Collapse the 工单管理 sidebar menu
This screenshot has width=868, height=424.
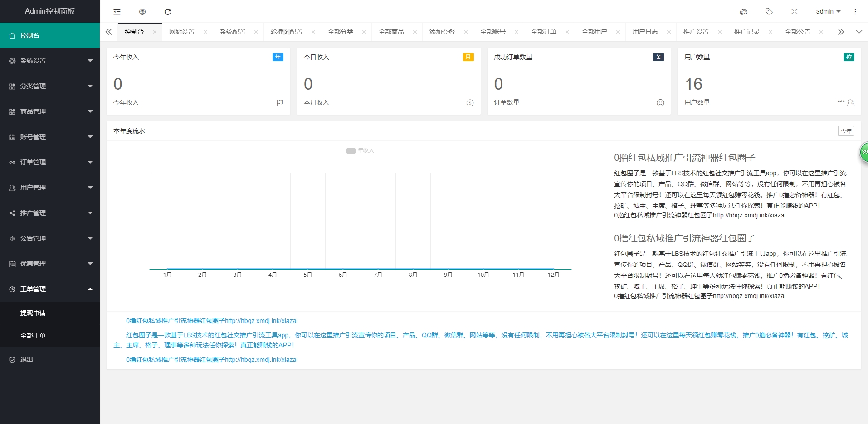tap(50, 289)
